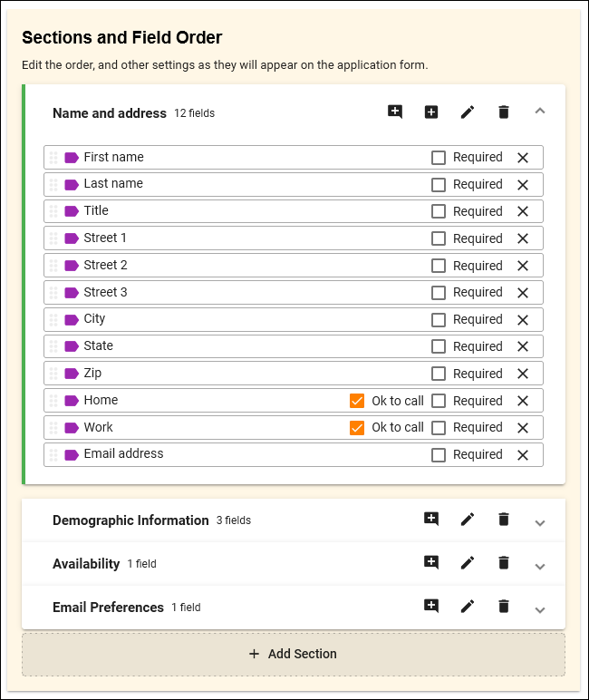Collapse the Name and address section

coord(540,112)
